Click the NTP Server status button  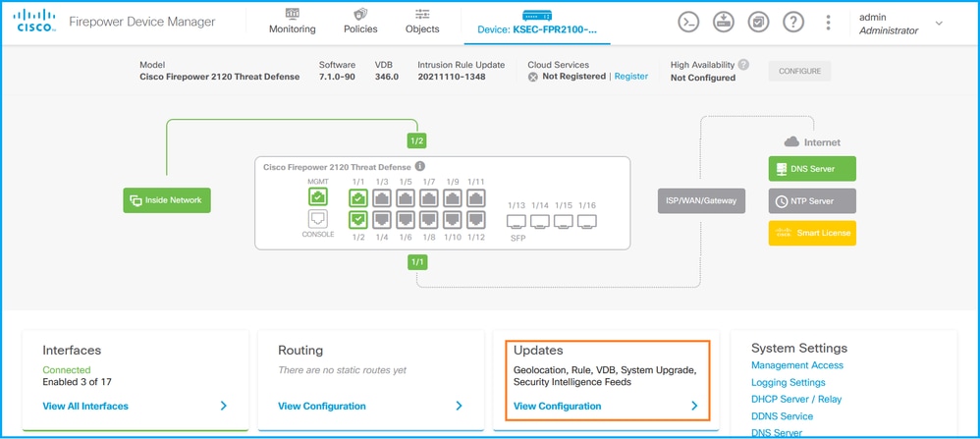tap(812, 201)
